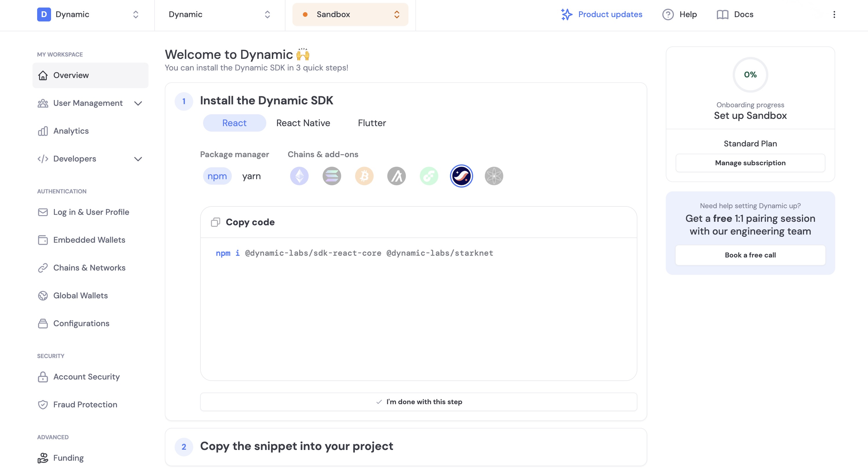
Task: Open Configurations label in sidebar
Action: [81, 324]
